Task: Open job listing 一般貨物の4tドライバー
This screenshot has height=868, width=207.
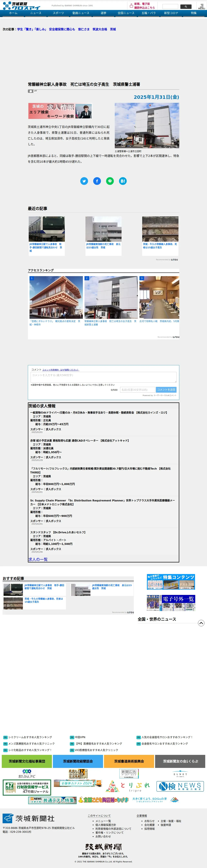Action: 99,412
